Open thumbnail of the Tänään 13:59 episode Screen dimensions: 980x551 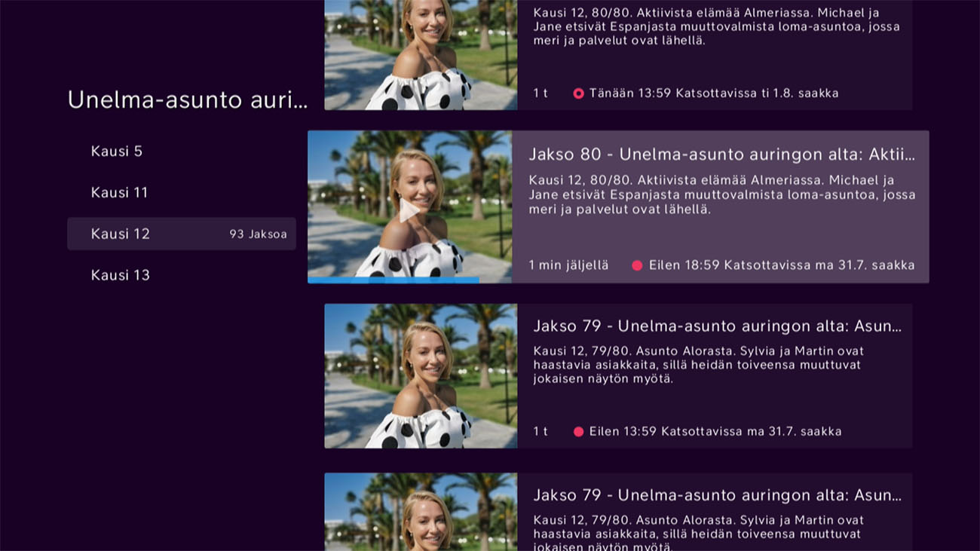pos(421,55)
